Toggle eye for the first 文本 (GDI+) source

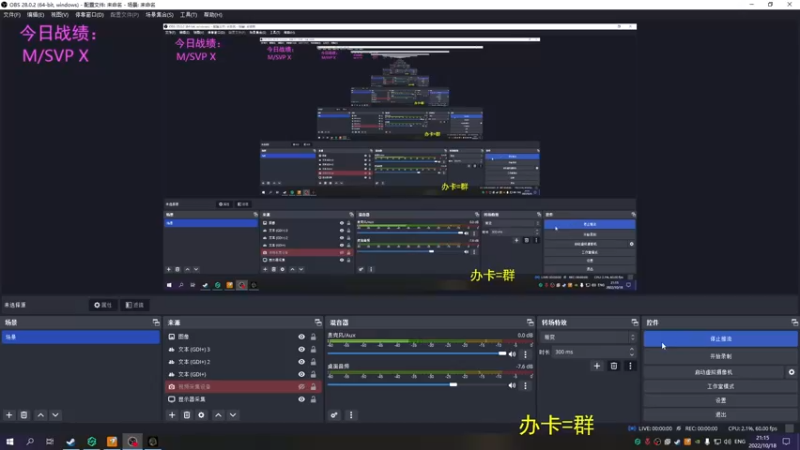(x=302, y=374)
